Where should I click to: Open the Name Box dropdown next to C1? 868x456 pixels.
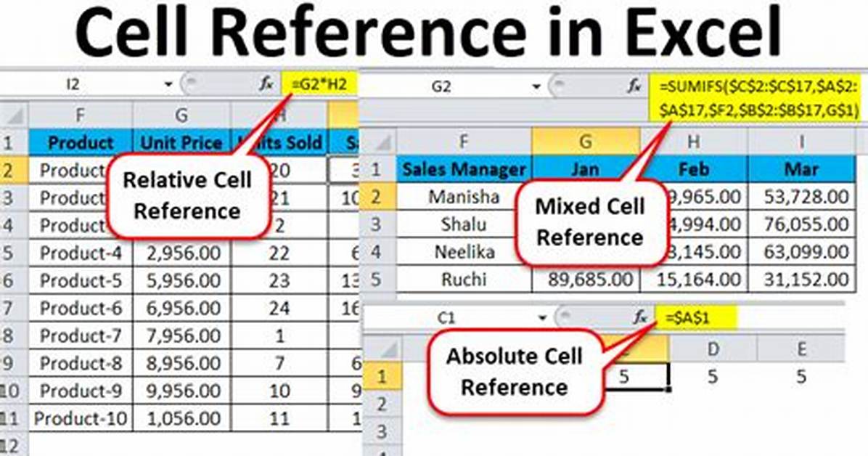coord(542,318)
